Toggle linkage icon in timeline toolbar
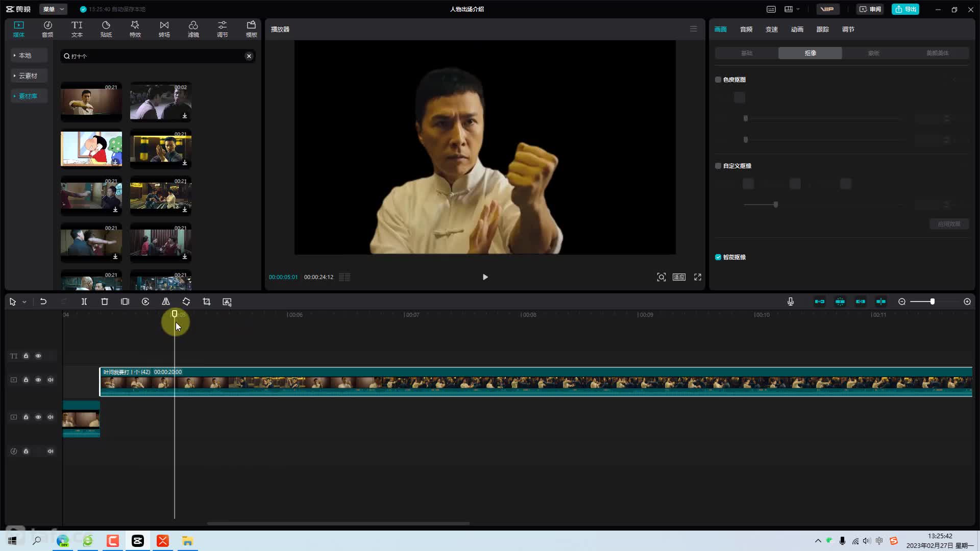980x551 pixels. pyautogui.click(x=861, y=302)
